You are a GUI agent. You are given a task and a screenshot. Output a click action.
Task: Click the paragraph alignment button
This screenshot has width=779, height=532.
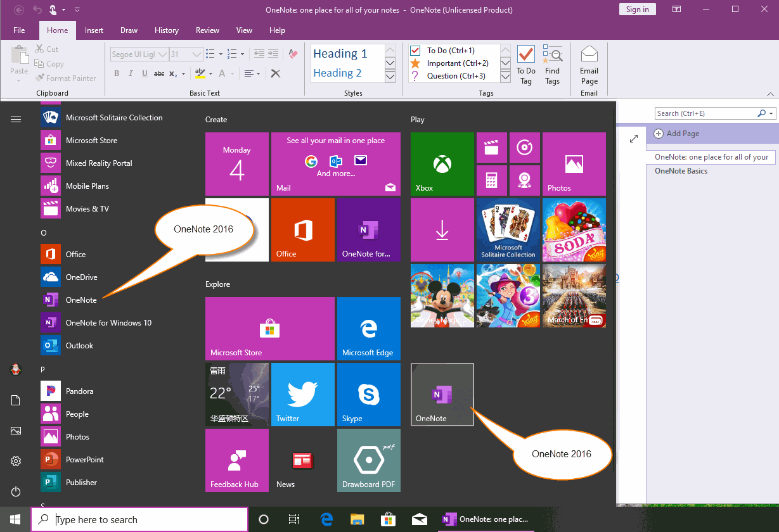249,73
